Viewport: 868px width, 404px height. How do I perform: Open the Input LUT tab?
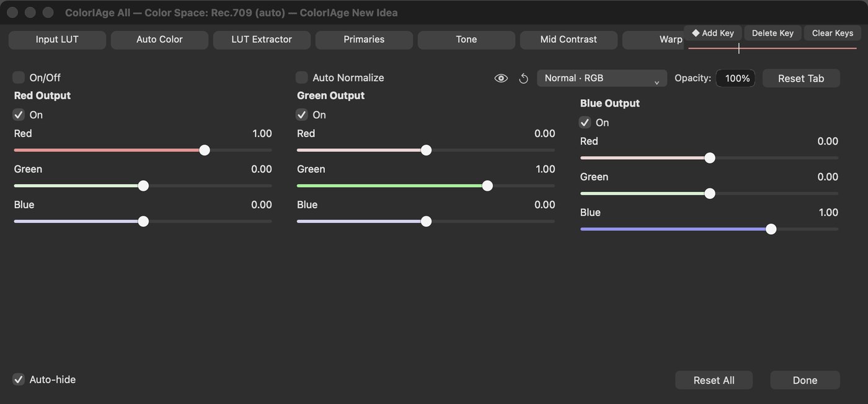coord(57,40)
